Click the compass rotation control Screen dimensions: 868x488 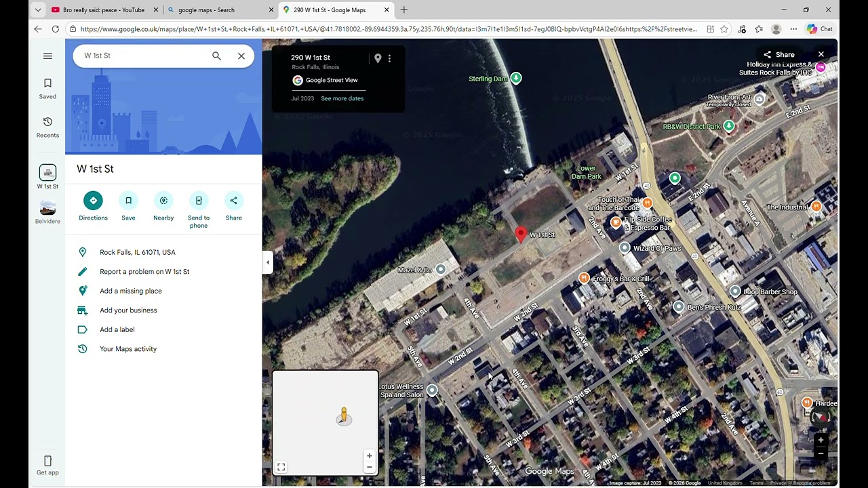point(821,418)
